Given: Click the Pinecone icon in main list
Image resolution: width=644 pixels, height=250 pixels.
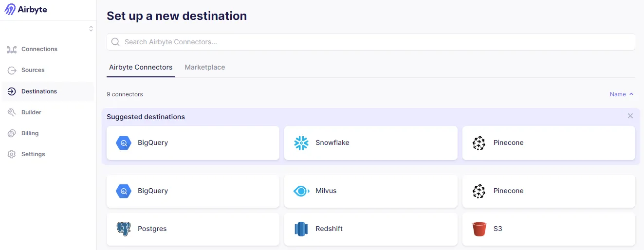Looking at the screenshot, I should click(479, 191).
